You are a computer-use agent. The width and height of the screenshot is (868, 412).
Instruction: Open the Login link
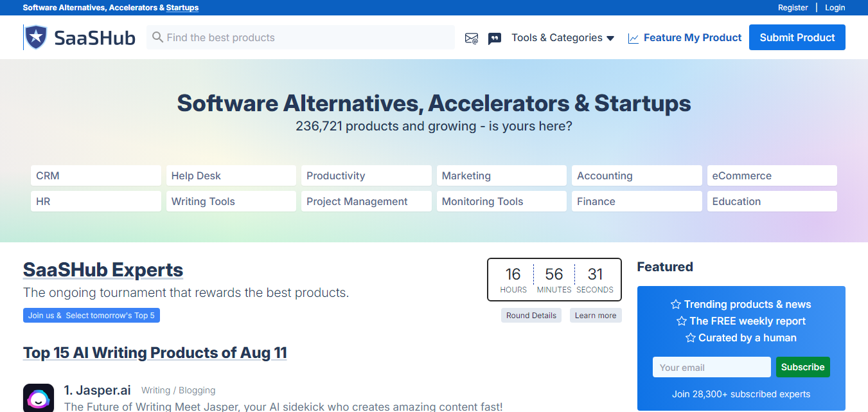(x=835, y=8)
